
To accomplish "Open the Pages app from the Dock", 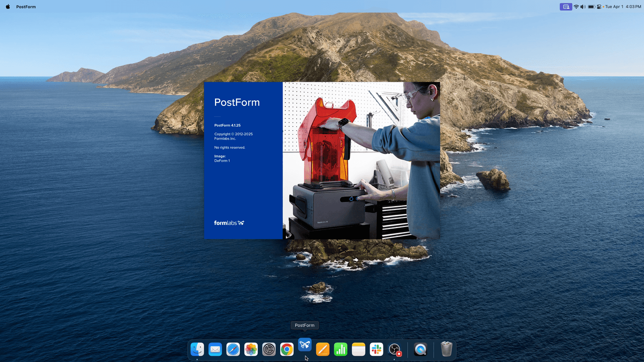I will click(x=322, y=350).
